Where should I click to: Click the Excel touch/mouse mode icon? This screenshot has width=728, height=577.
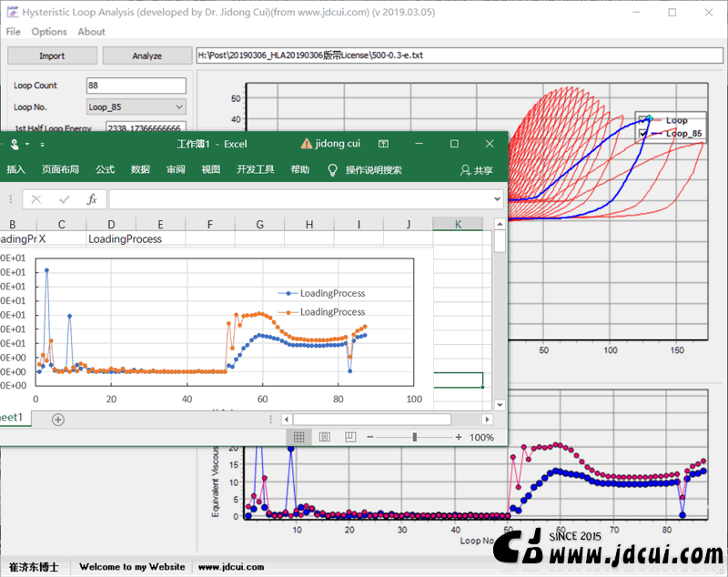coord(15,145)
